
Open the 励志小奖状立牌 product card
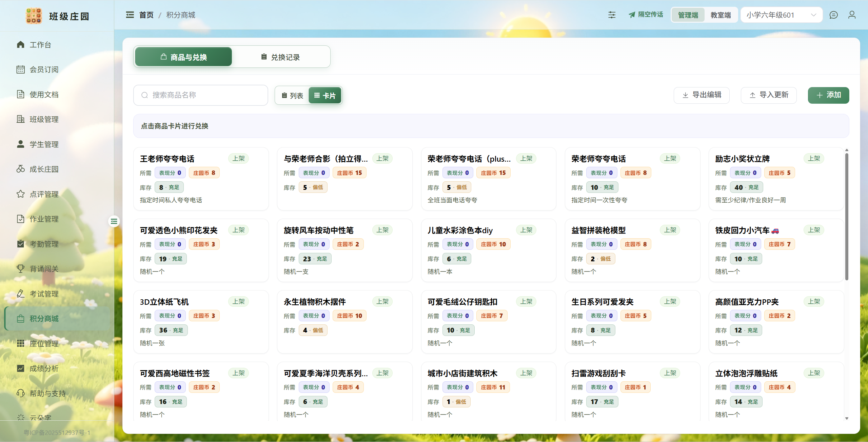click(776, 179)
